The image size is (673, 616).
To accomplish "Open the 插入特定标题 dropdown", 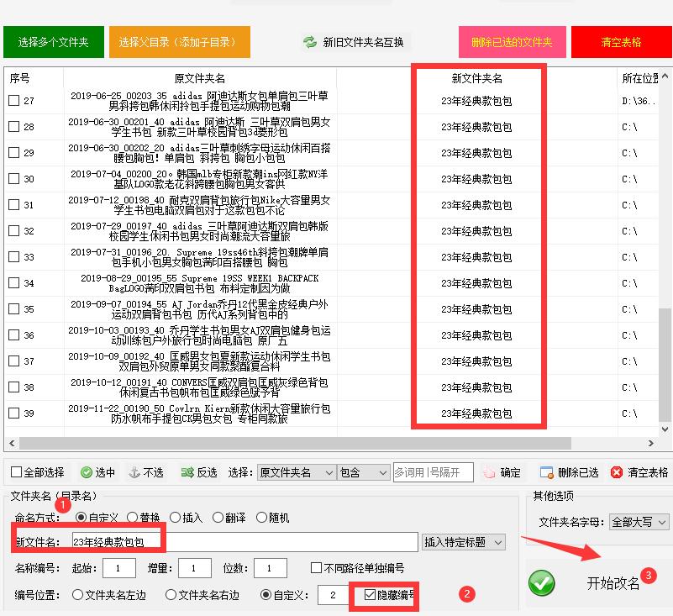I will tap(462, 541).
